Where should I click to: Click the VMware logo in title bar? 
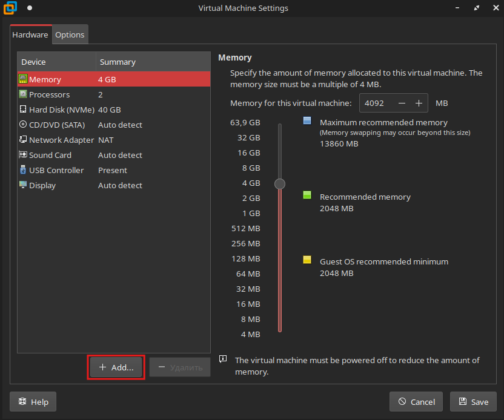coord(10,8)
